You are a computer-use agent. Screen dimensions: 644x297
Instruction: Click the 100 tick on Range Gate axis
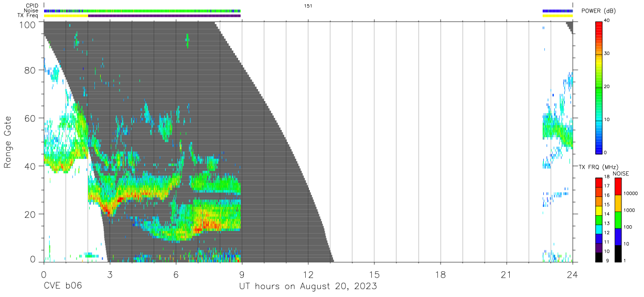point(27,24)
